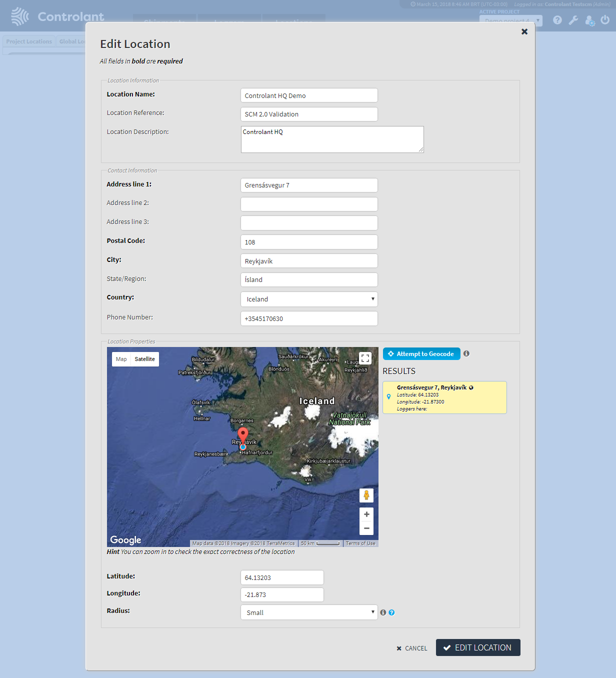Click the globe icon in geocode result
Viewport: 616px width, 678px height.
(471, 387)
